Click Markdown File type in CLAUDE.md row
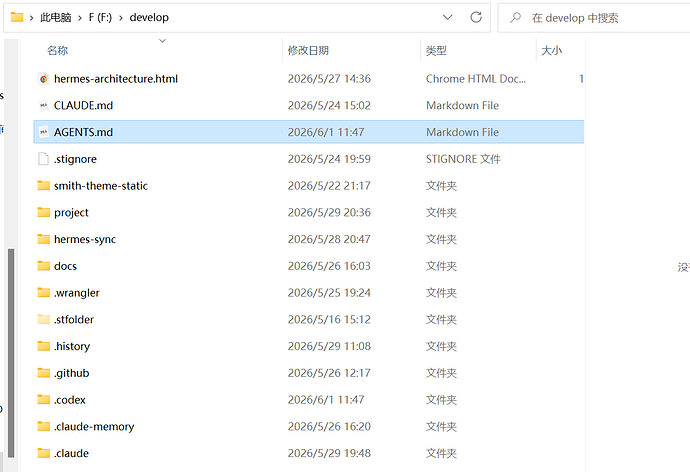Image resolution: width=690 pixels, height=472 pixels. coord(462,106)
